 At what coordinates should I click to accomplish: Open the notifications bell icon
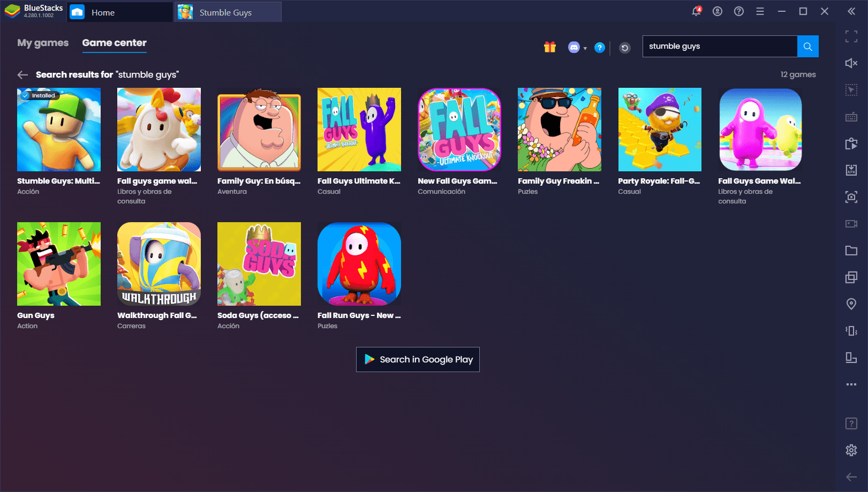tap(696, 11)
